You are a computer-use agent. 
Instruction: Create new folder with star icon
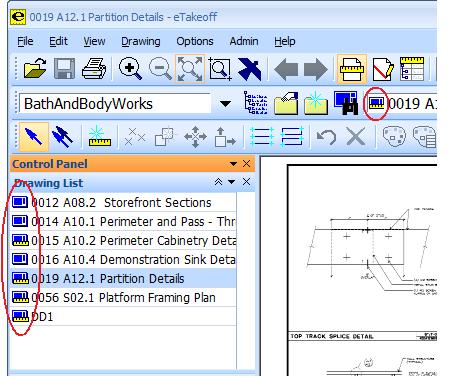tap(316, 104)
